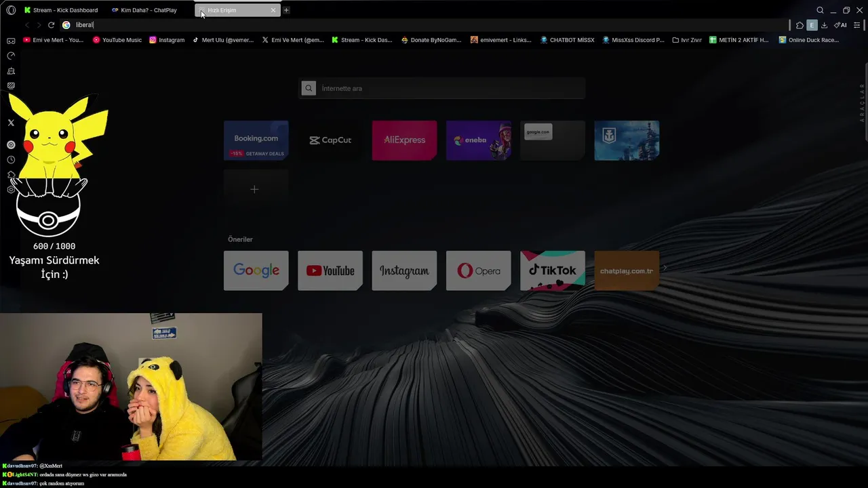Open the TikTok suggestion tile

point(553,270)
